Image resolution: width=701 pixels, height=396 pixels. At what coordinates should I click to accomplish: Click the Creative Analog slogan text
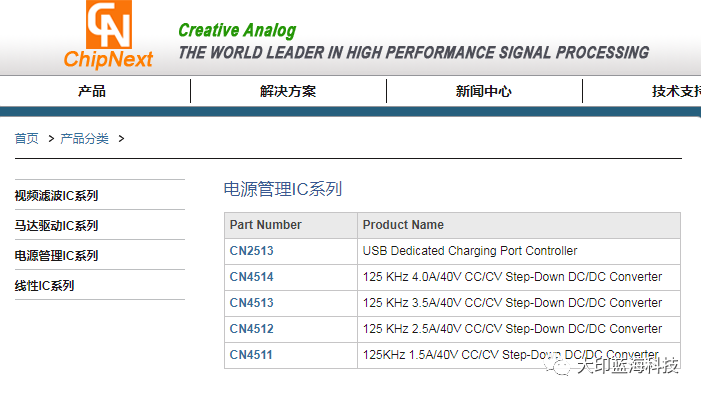pos(237,30)
